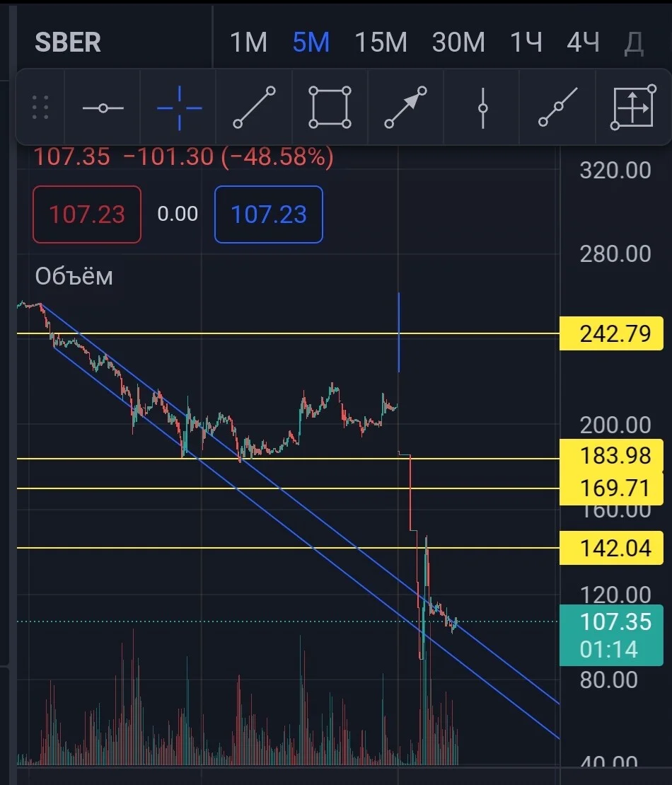
Task: Pick the arrow line tool
Action: click(405, 107)
